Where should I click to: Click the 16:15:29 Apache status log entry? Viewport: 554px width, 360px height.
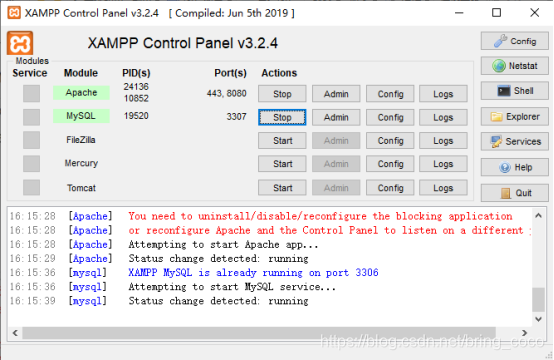click(x=218, y=259)
